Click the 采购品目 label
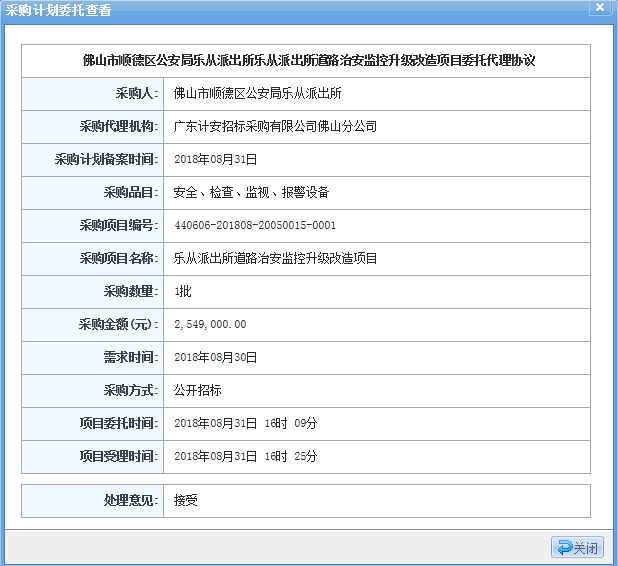The height and width of the screenshot is (566, 618). click(x=131, y=192)
